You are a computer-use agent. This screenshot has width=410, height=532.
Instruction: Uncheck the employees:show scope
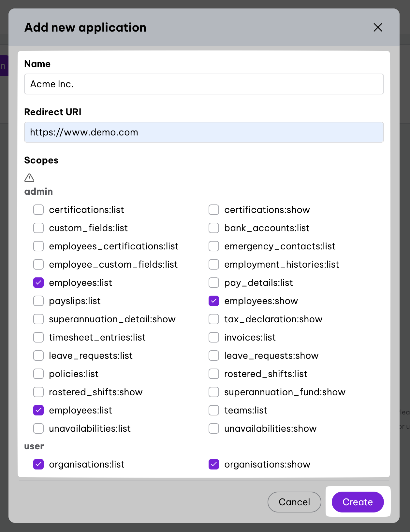[214, 301]
